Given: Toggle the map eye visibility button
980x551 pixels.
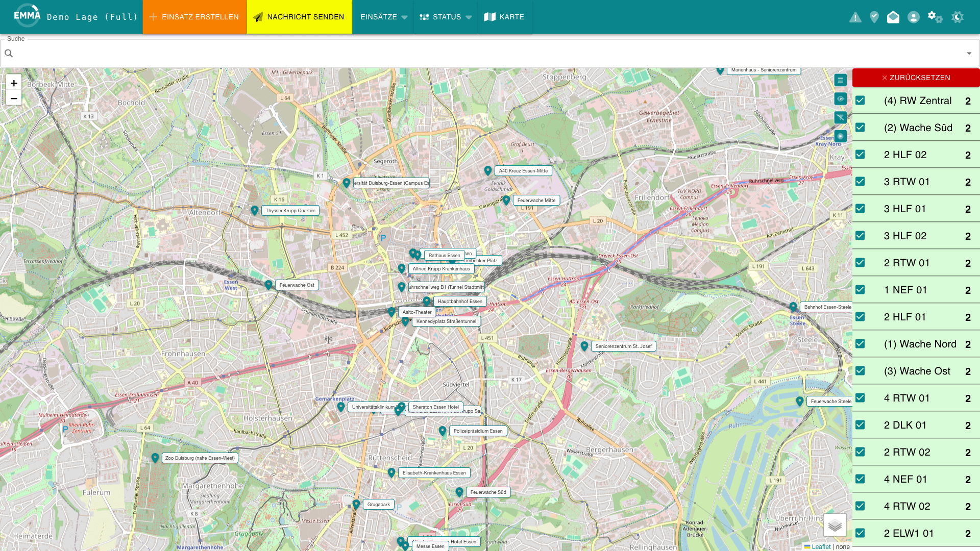Looking at the screenshot, I should click(x=840, y=98).
